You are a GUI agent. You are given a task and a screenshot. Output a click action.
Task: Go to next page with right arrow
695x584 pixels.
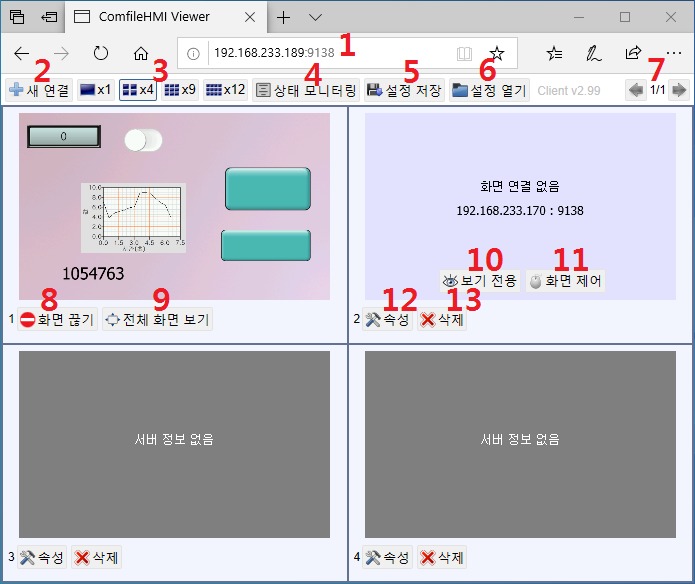point(678,90)
